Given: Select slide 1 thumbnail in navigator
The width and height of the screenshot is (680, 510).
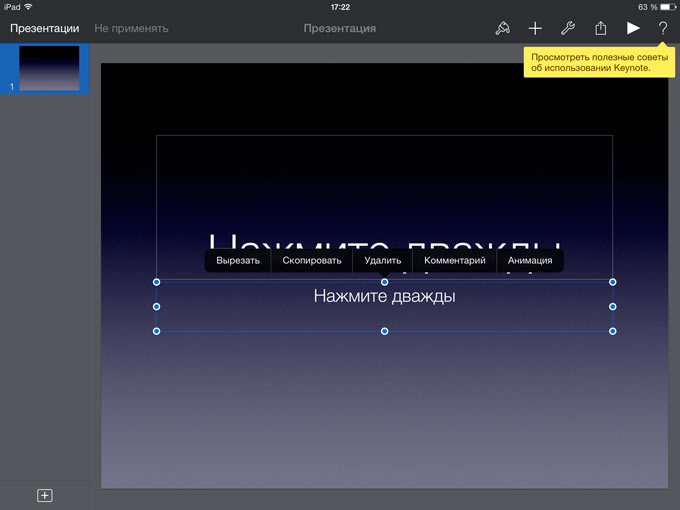Looking at the screenshot, I should (49, 68).
